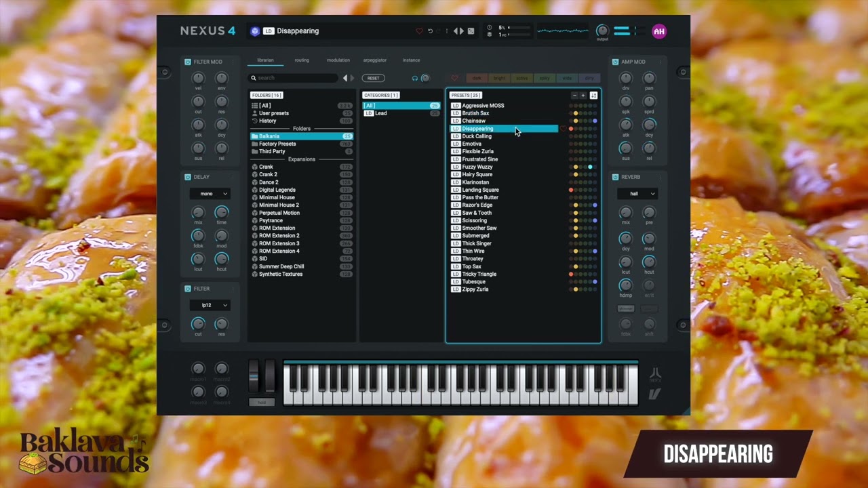This screenshot has height=488, width=868.
Task: Toggle the 'dark' tag filter
Action: (x=477, y=78)
